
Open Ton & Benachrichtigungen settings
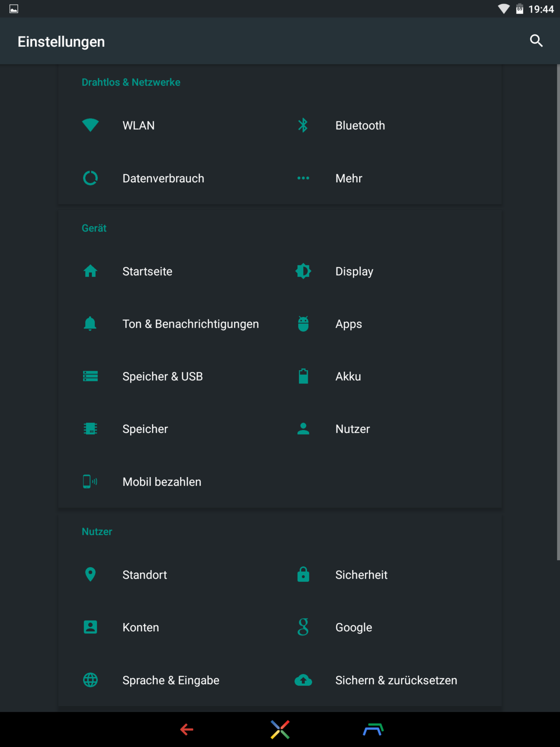(x=190, y=324)
